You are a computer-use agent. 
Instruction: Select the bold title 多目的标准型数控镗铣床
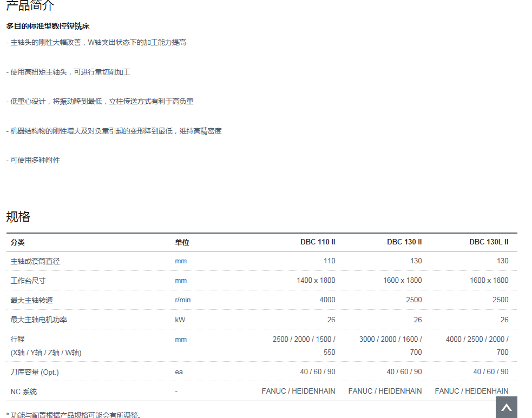pyautogui.click(x=48, y=26)
